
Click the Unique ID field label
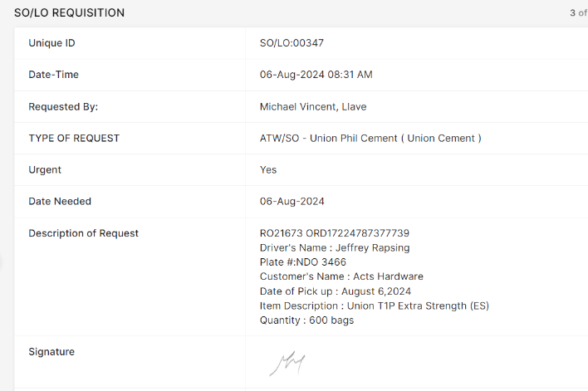point(57,43)
